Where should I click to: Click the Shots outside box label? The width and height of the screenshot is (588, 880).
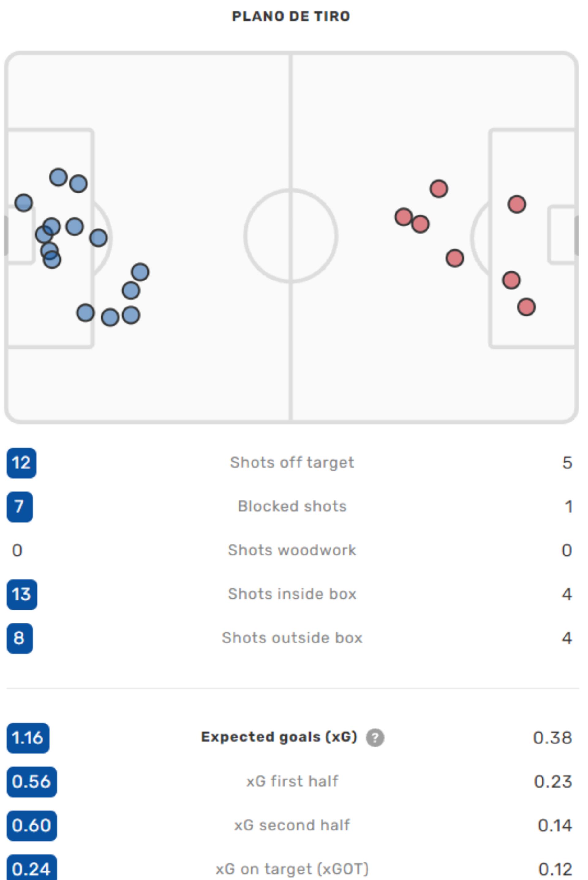click(x=292, y=638)
